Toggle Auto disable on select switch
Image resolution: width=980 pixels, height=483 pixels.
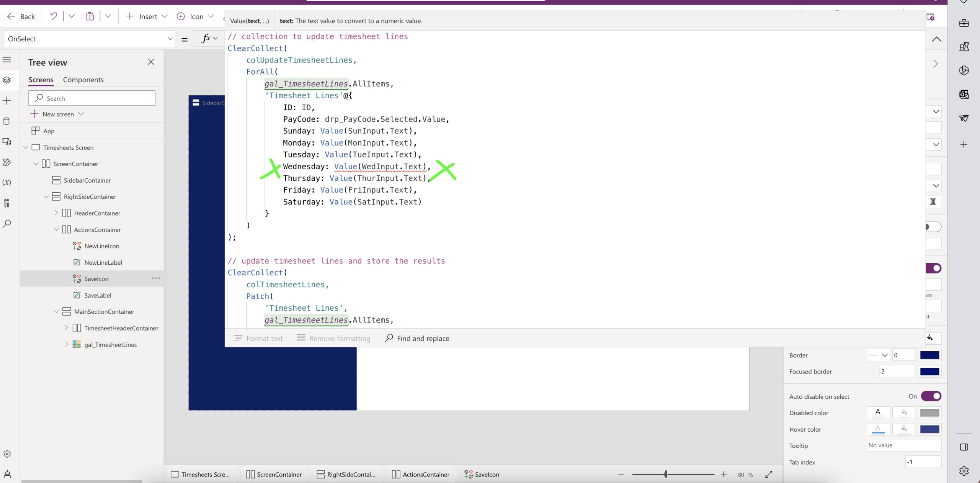[931, 396]
